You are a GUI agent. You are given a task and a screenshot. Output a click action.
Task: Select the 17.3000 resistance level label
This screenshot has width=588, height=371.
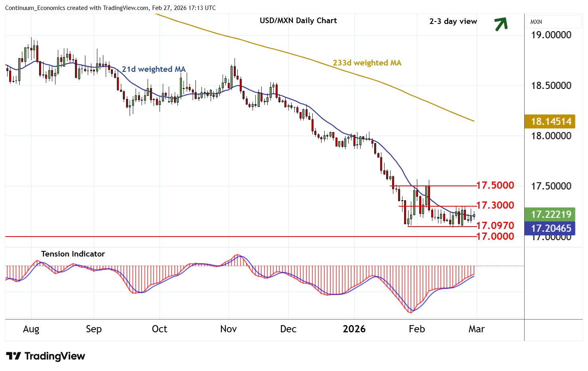coord(495,205)
